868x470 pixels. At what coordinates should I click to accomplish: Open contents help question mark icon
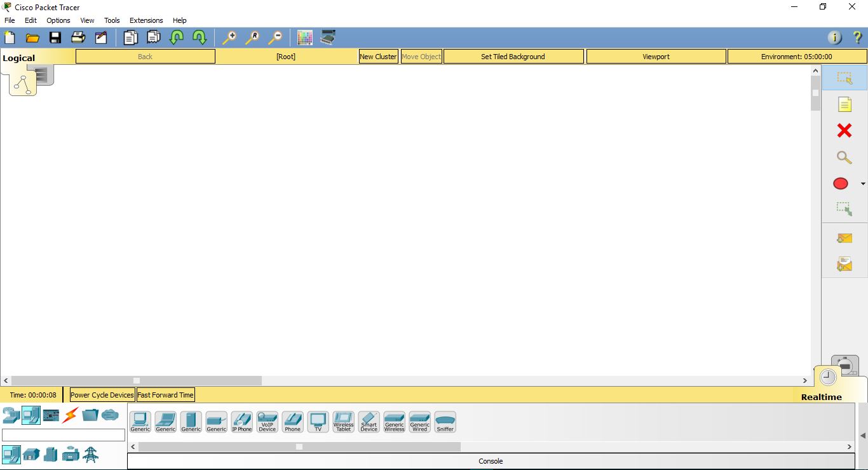click(857, 38)
